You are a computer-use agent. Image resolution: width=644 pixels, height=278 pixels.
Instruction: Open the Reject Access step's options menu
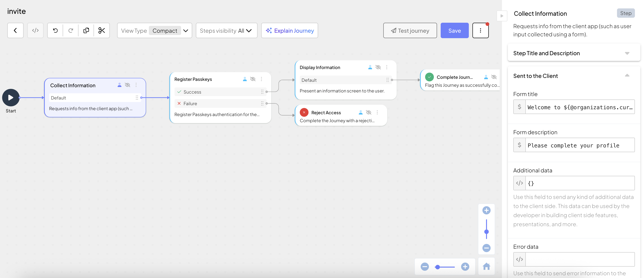click(x=377, y=112)
